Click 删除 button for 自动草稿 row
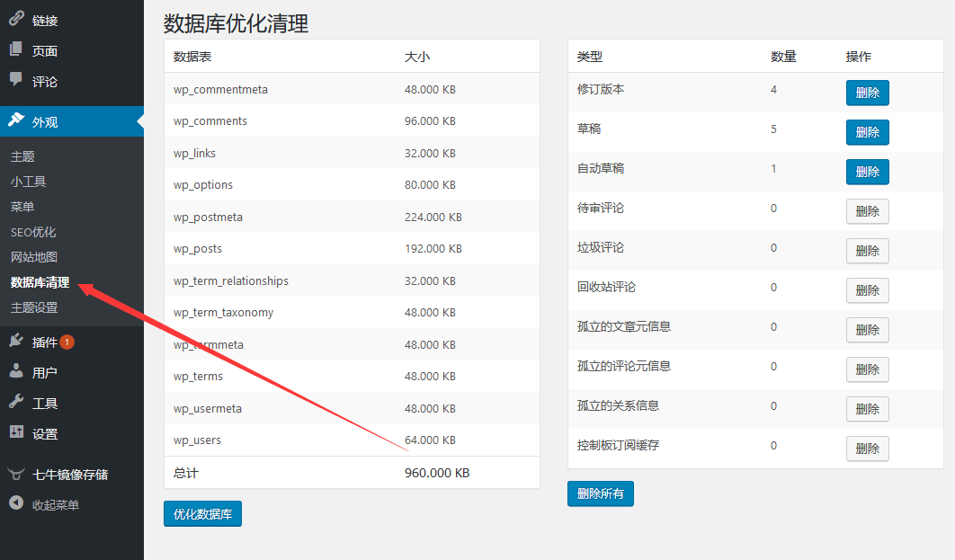The image size is (955, 560). [867, 172]
